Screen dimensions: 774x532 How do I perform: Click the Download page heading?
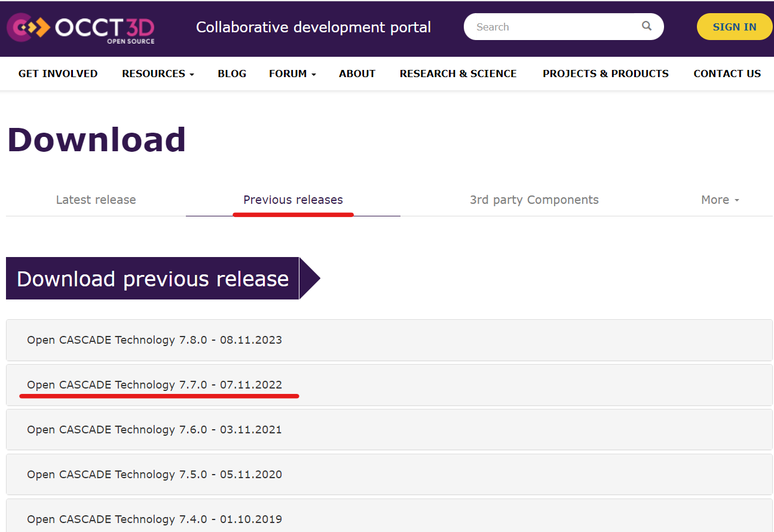pos(96,140)
